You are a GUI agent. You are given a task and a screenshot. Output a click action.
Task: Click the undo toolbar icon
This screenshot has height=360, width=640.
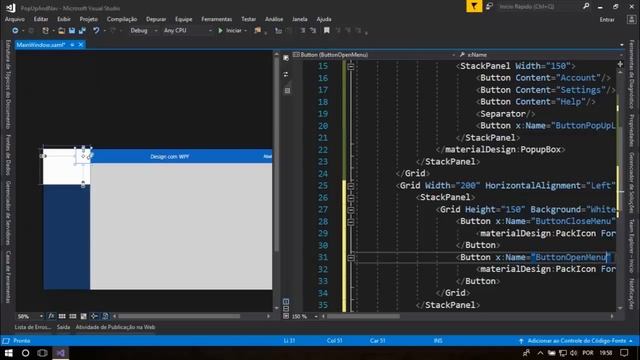tap(96, 31)
